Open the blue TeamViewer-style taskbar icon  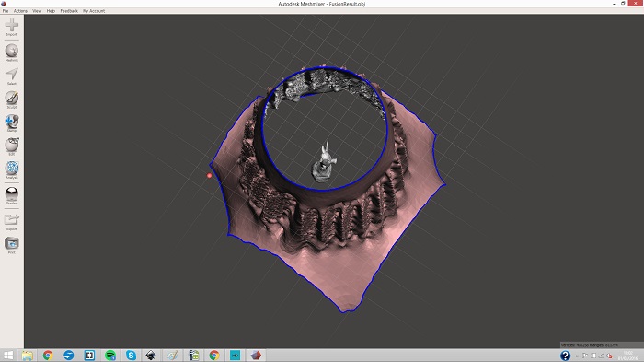point(68,356)
